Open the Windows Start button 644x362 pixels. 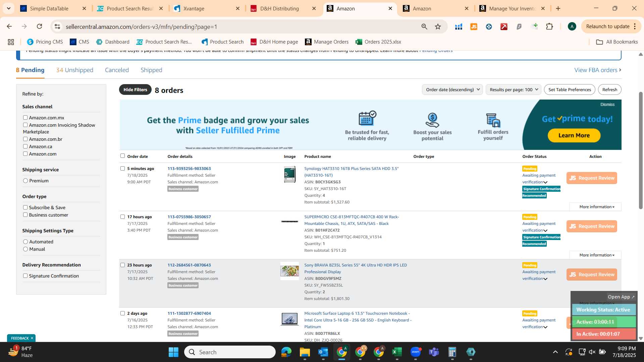tap(173, 352)
